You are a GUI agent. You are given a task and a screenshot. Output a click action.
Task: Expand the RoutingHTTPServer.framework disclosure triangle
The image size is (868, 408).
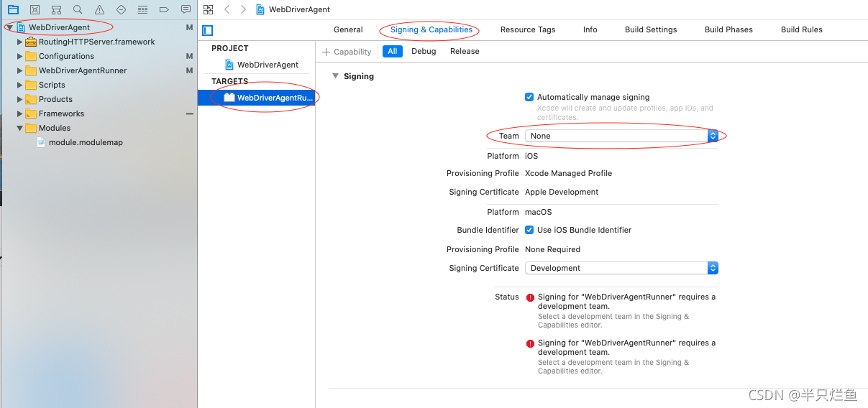pyautogui.click(x=20, y=42)
